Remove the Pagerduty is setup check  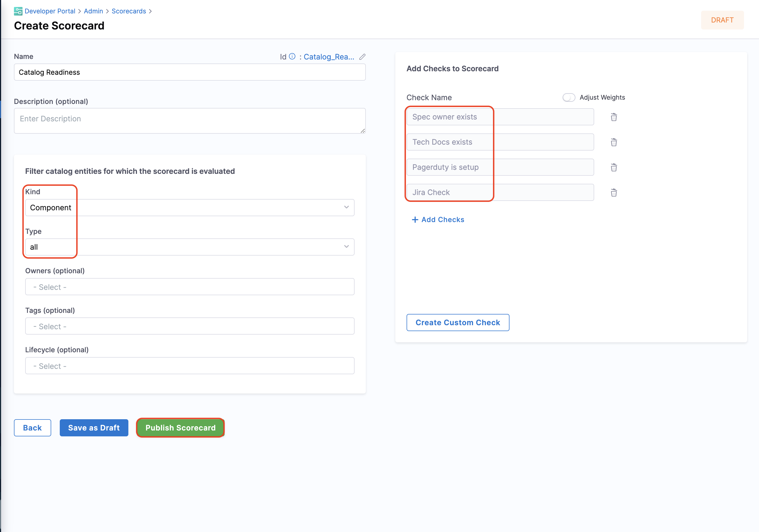tap(613, 167)
